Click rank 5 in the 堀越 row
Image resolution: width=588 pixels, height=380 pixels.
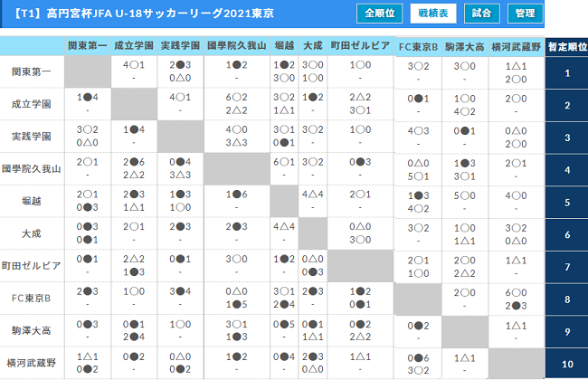coord(567,203)
